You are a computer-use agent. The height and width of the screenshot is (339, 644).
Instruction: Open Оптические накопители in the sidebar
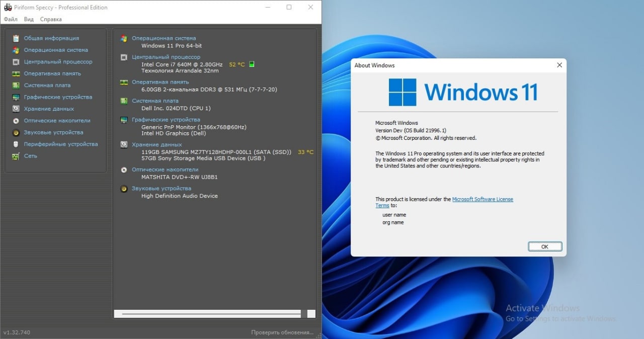tap(57, 121)
